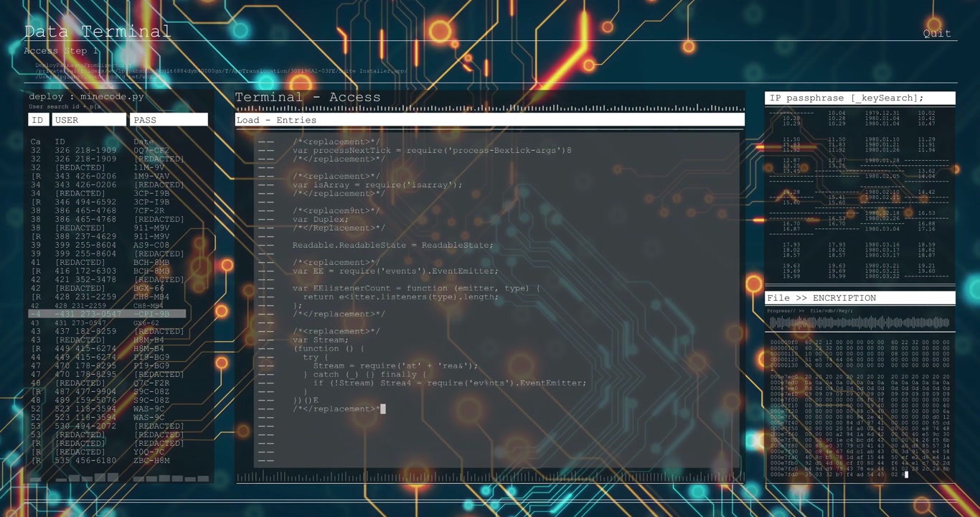
Task: Click the catch (_) {} finally line
Action: click(x=364, y=374)
